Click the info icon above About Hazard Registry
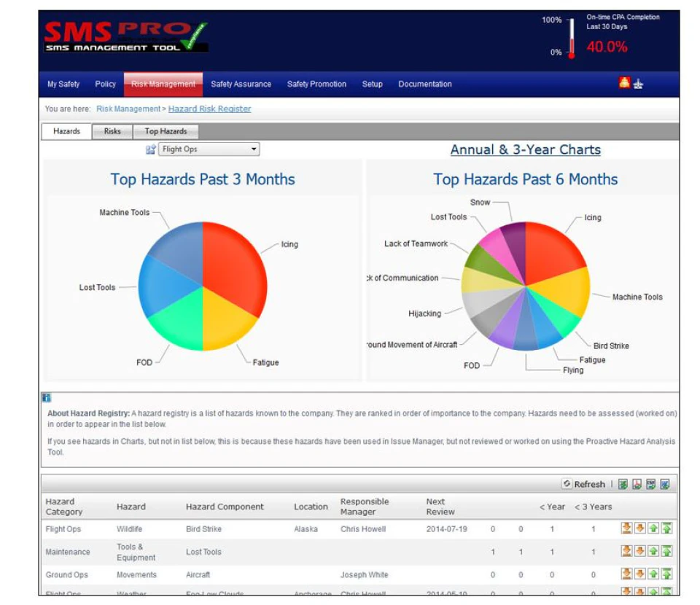700x605 pixels. 46,398
